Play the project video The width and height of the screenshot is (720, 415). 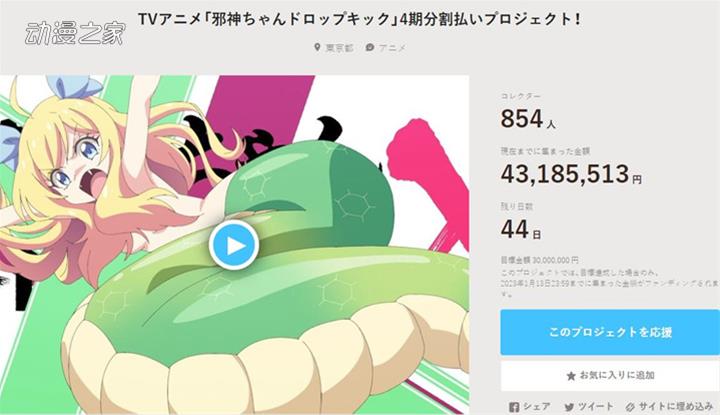[234, 245]
